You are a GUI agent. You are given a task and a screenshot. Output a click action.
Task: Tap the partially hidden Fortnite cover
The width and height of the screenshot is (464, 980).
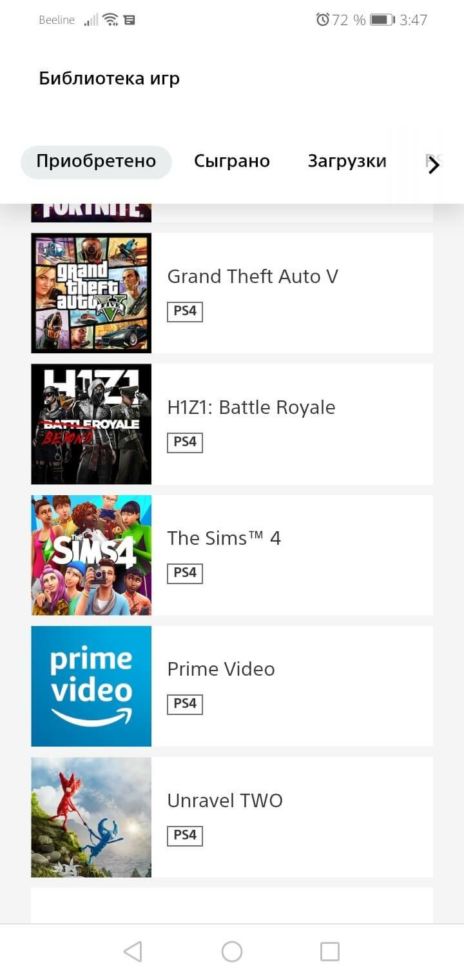coord(92,213)
